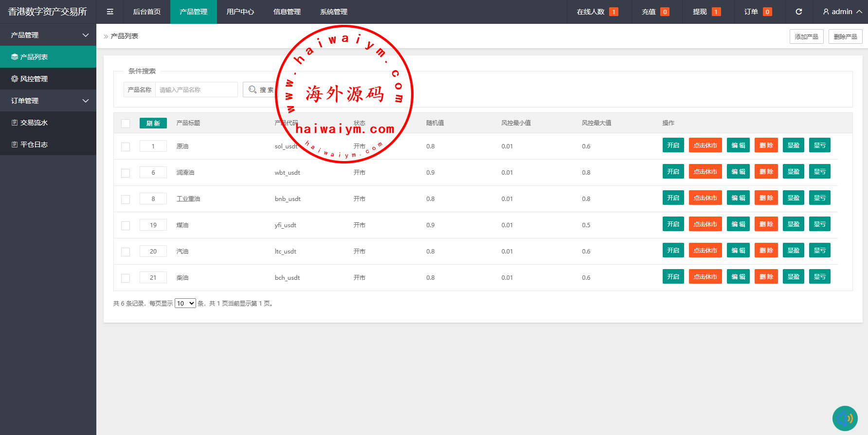Viewport: 868px width, 435px height.
Task: Click the 添加产品 button
Action: click(x=806, y=36)
